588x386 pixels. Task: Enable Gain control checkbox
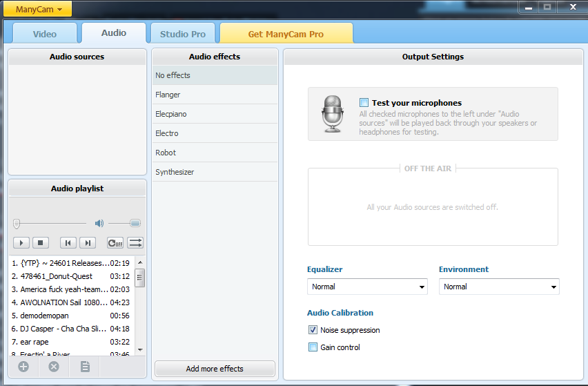pos(313,347)
